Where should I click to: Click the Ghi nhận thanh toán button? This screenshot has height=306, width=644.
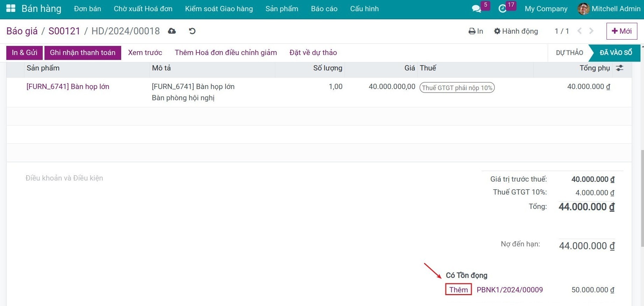(83, 53)
